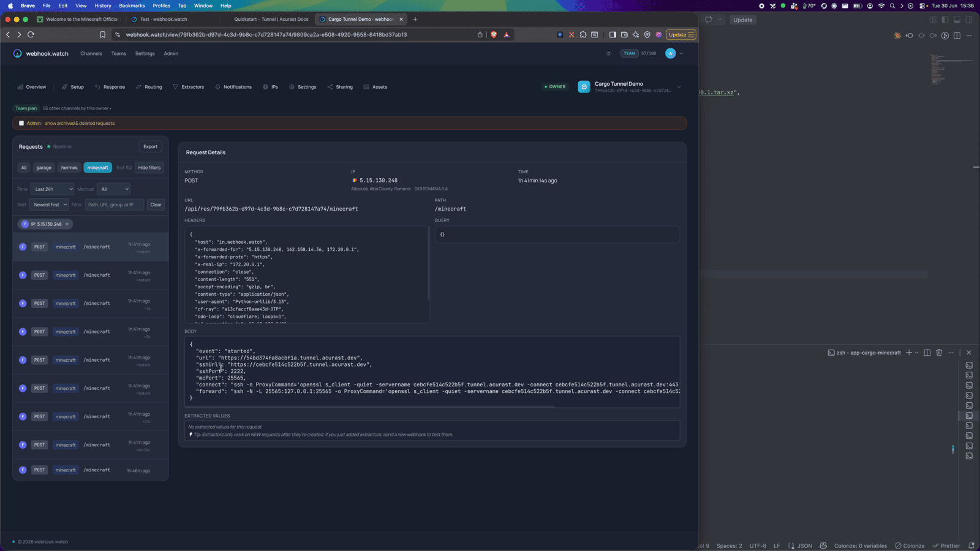The height and width of the screenshot is (551, 980).
Task: Click the Cargo Tunnel Demo cube icon
Action: [584, 87]
